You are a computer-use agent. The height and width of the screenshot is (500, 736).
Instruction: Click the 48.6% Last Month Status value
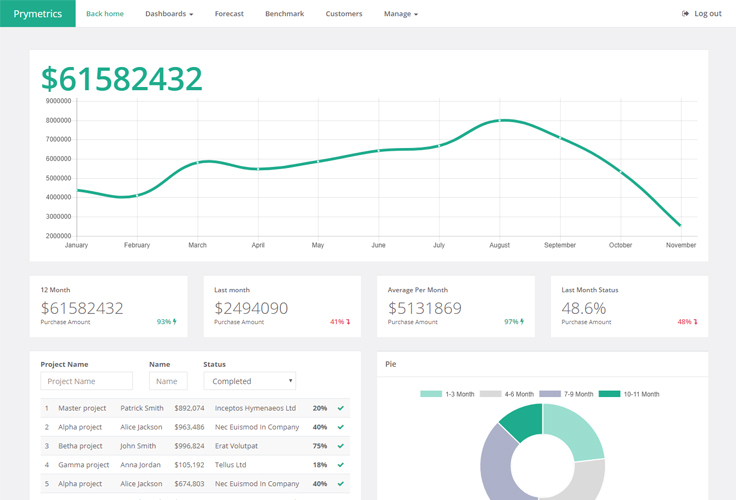(x=584, y=308)
